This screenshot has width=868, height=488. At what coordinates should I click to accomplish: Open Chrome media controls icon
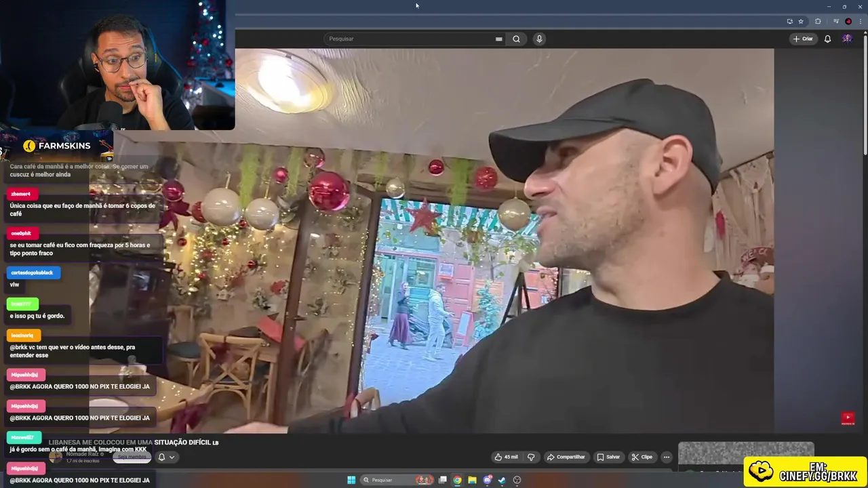tap(835, 21)
